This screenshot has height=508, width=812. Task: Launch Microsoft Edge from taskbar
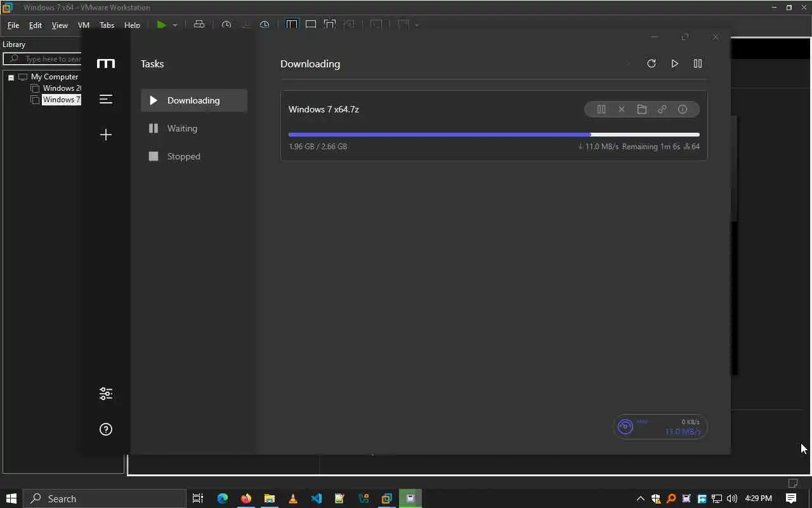click(223, 498)
